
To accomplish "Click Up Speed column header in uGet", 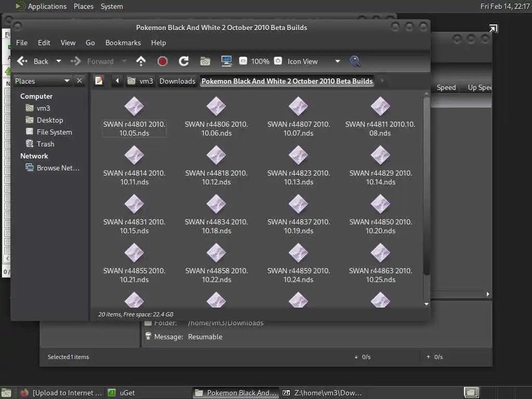I will pyautogui.click(x=480, y=87).
